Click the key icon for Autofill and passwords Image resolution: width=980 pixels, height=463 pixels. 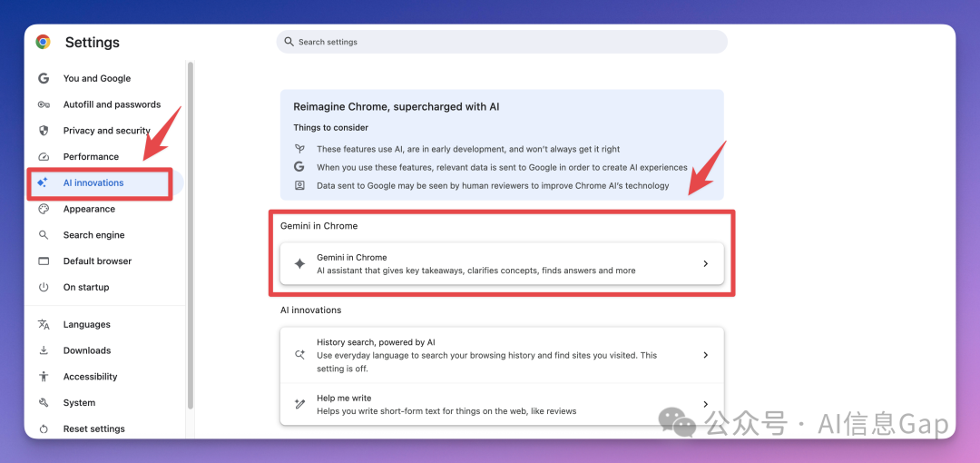click(44, 104)
